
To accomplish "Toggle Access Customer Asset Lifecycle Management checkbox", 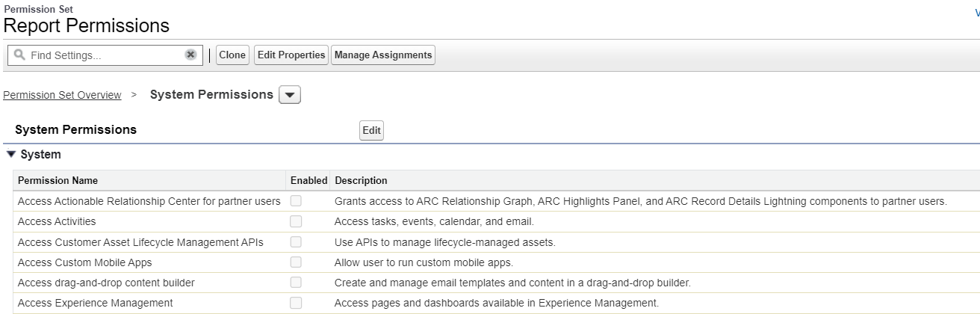I will (x=297, y=242).
